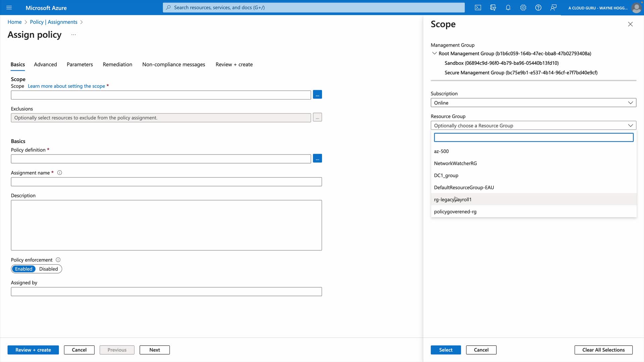Open Learn more about setting the scope link
The width and height of the screenshot is (644, 362).
66,86
